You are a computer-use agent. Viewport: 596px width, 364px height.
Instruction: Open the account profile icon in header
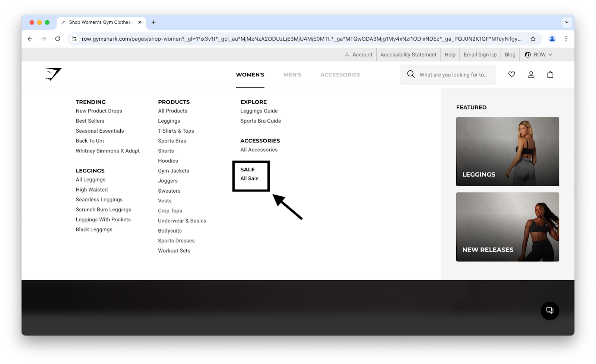click(x=531, y=75)
